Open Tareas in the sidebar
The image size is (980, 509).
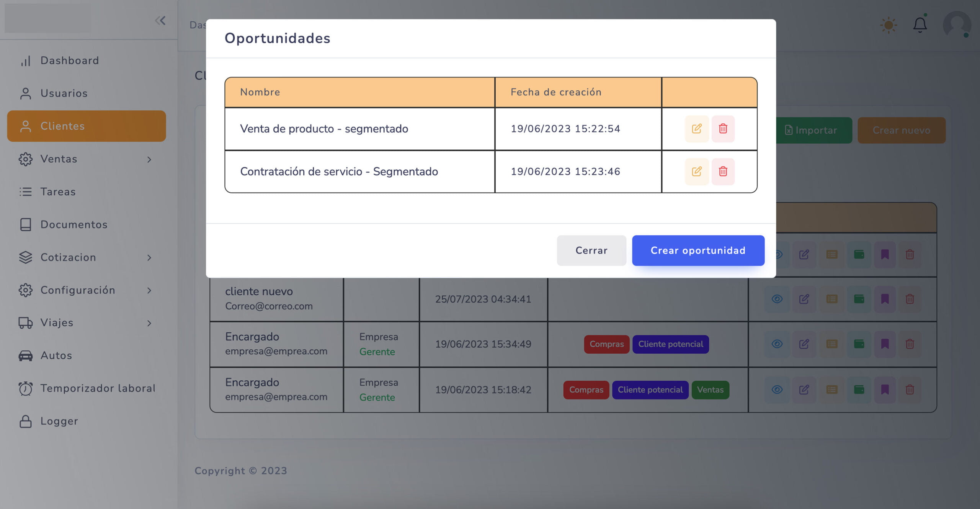point(86,191)
